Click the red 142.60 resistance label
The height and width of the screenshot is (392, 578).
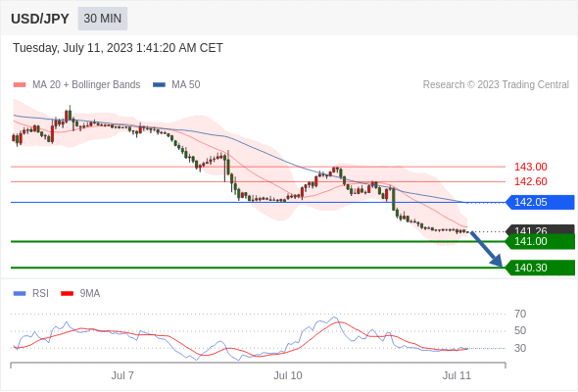530,182
